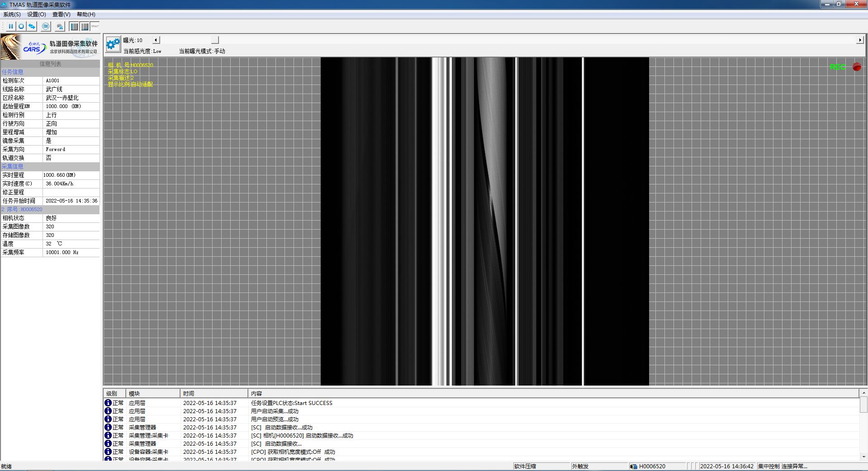Toggle the third horizontal-bar layout button
Screen dimensions: 868x471
pos(95,27)
